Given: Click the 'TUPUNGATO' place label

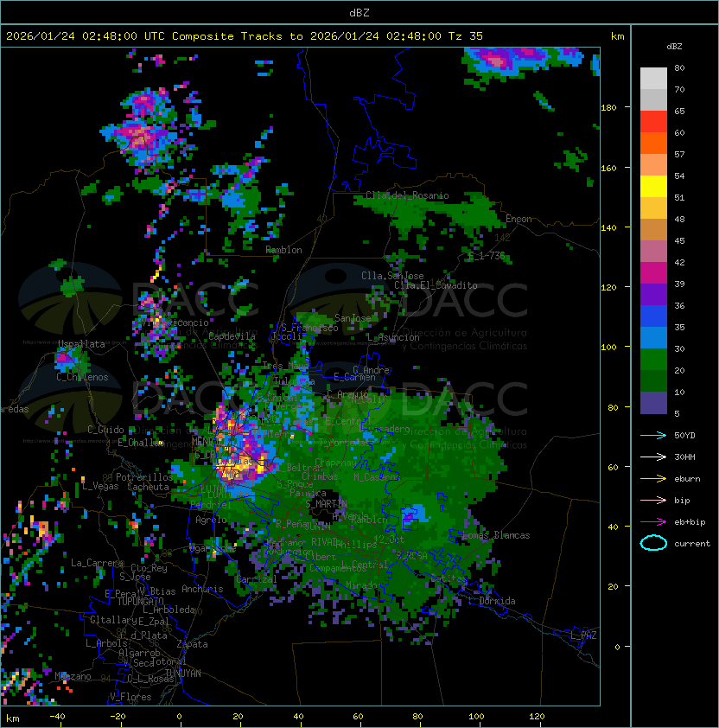Looking at the screenshot, I should [141, 601].
